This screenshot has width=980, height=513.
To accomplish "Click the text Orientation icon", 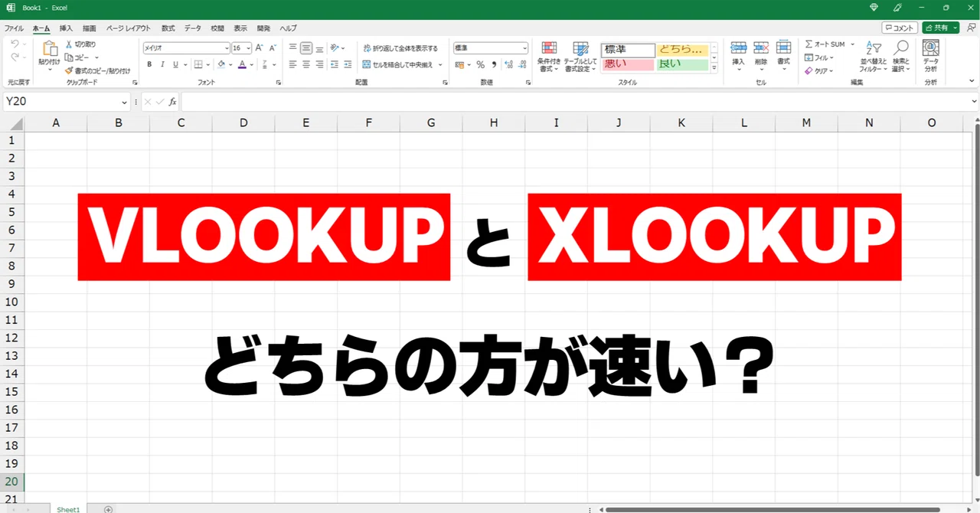I will pyautogui.click(x=335, y=47).
